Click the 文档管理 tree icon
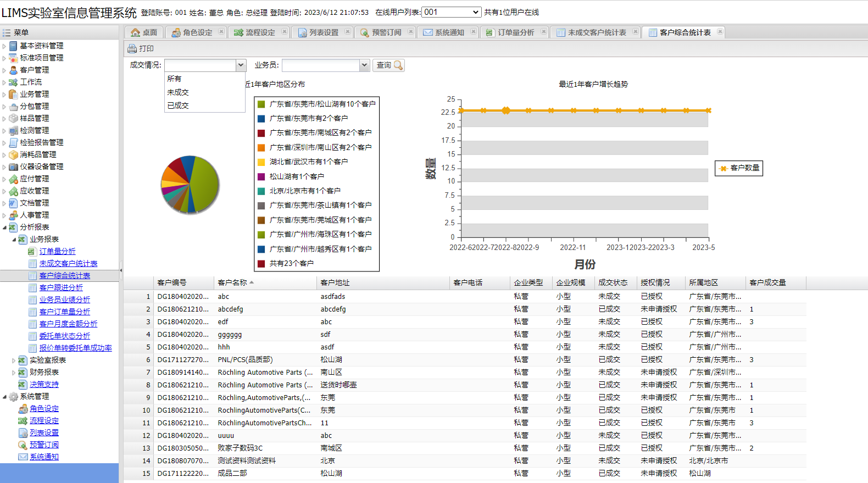This screenshot has width=868, height=483. (13, 203)
